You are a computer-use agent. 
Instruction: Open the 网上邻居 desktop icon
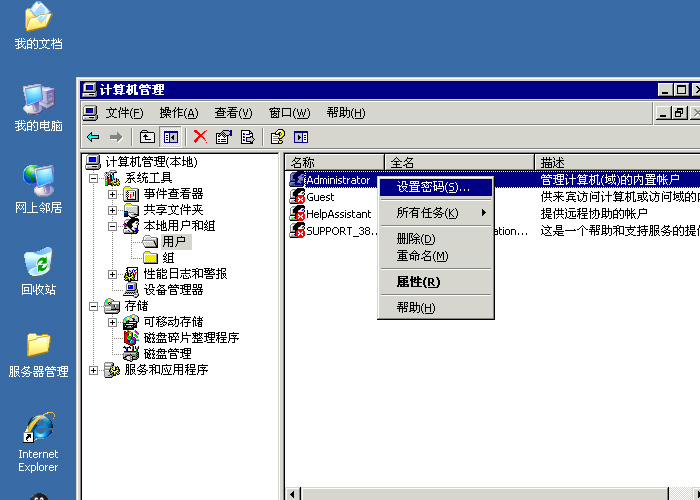coord(38,190)
